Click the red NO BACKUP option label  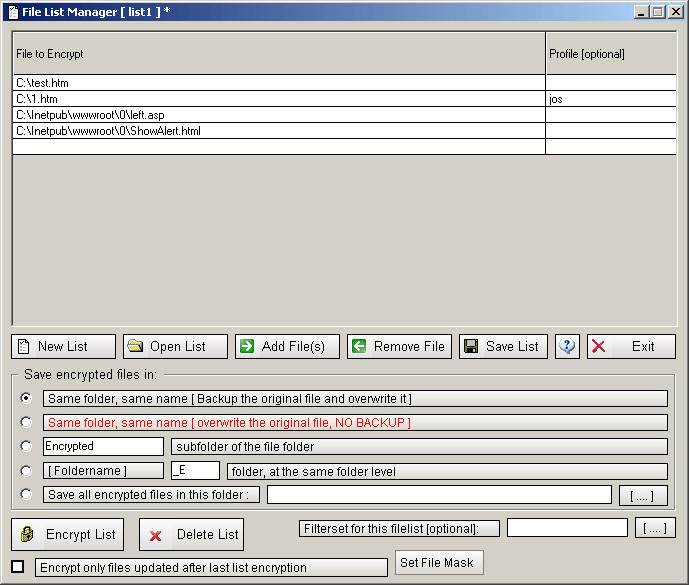[355, 422]
